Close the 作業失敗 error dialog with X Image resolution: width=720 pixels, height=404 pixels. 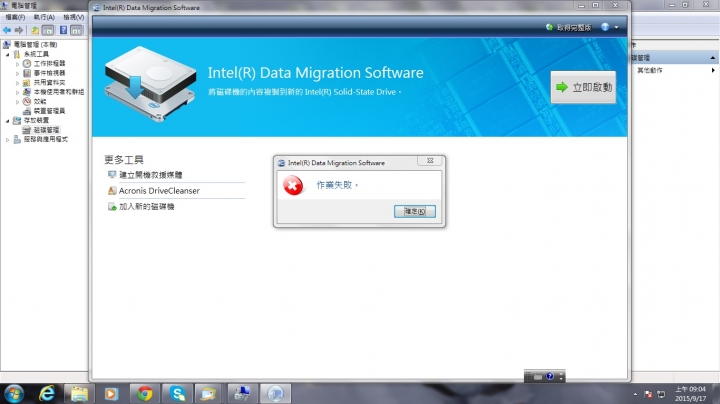[x=430, y=161]
